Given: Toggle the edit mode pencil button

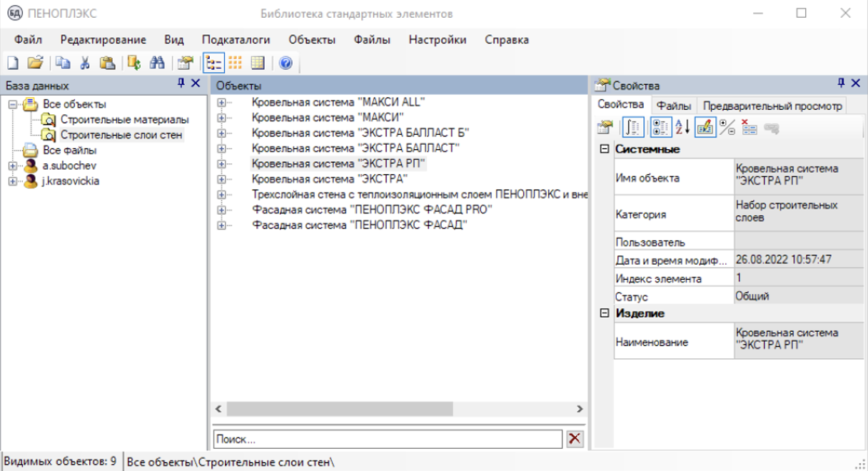Looking at the screenshot, I should coord(705,127).
